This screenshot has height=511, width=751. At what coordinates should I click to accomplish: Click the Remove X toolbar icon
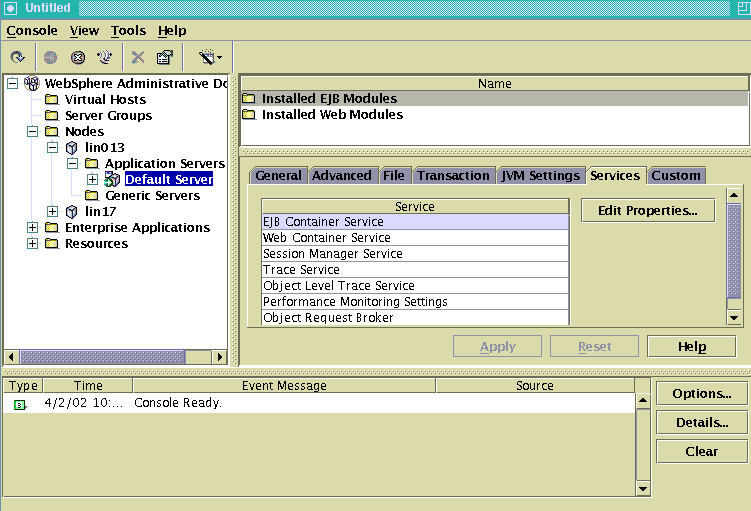pos(138,57)
